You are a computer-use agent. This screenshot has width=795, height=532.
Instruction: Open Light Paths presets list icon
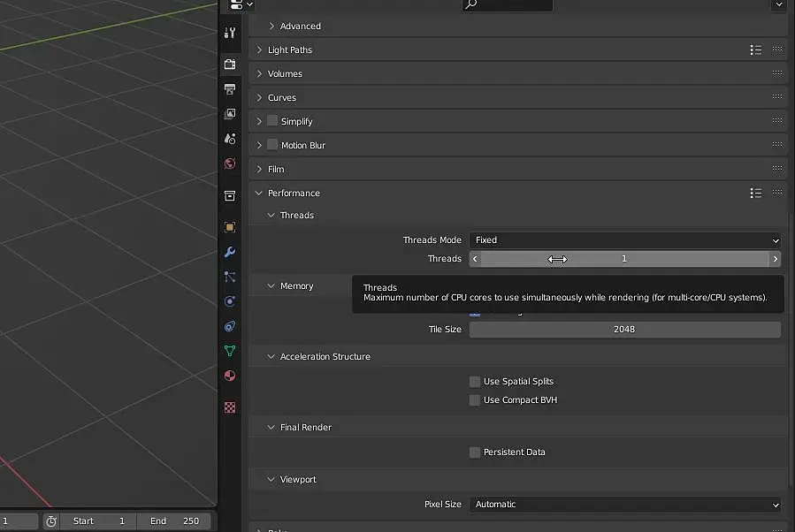click(755, 49)
